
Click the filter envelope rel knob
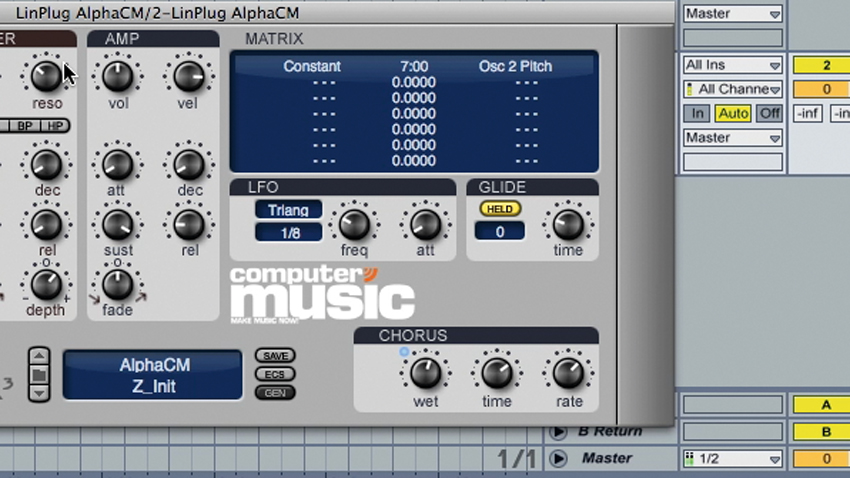pos(46,224)
